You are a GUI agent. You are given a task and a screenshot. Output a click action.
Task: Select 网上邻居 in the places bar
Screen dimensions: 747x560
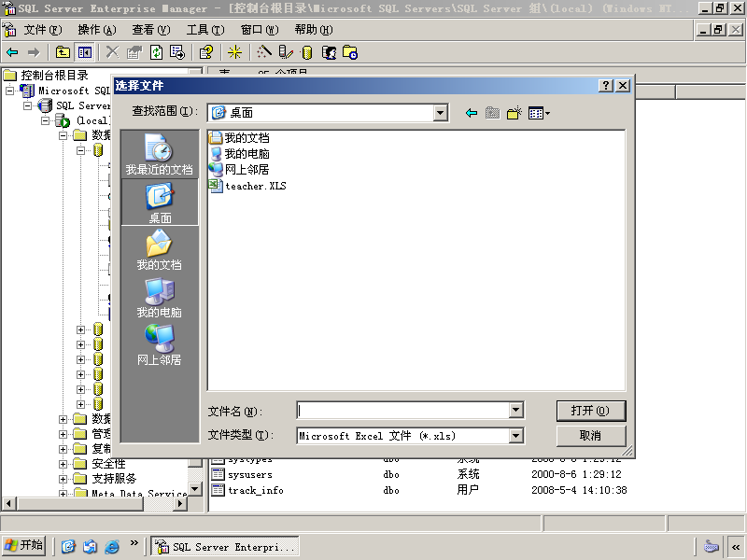(x=159, y=345)
